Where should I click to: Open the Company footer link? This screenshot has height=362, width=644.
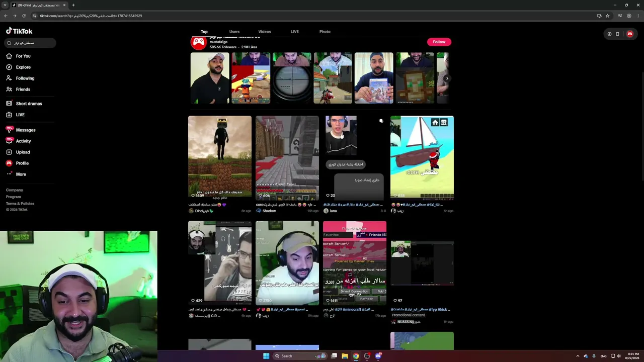[15, 190]
